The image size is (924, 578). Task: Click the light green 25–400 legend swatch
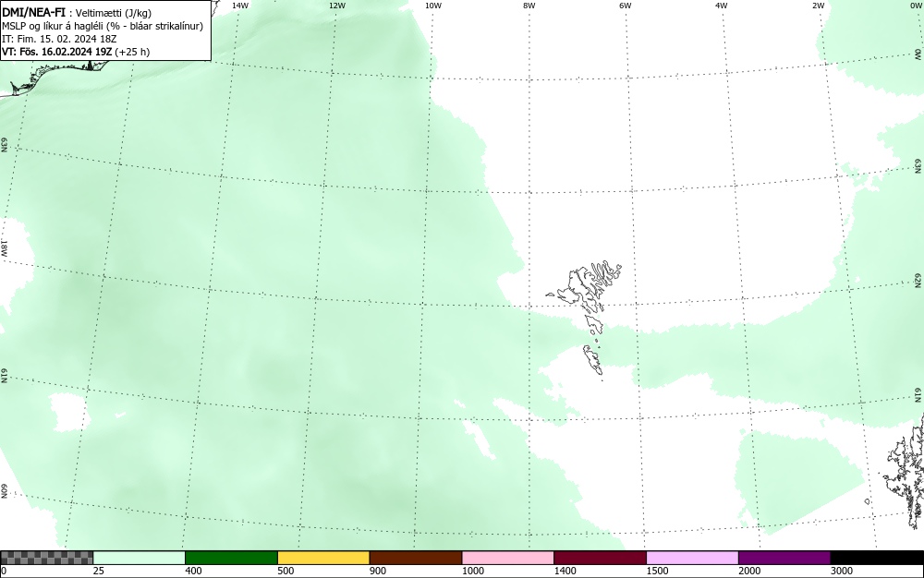[x=140, y=558]
